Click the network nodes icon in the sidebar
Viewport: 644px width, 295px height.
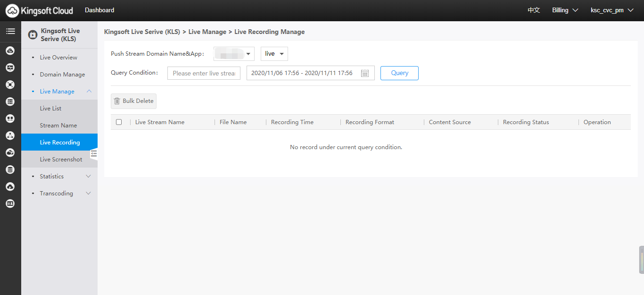10,135
